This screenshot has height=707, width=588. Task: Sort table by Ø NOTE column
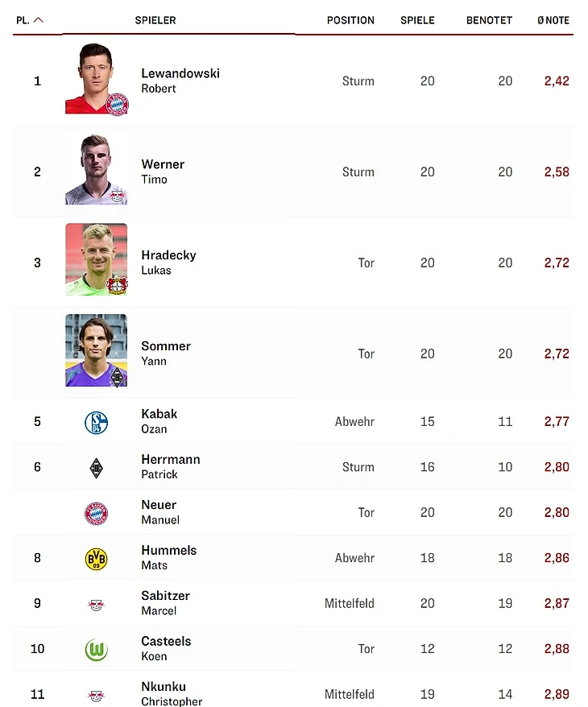click(553, 21)
